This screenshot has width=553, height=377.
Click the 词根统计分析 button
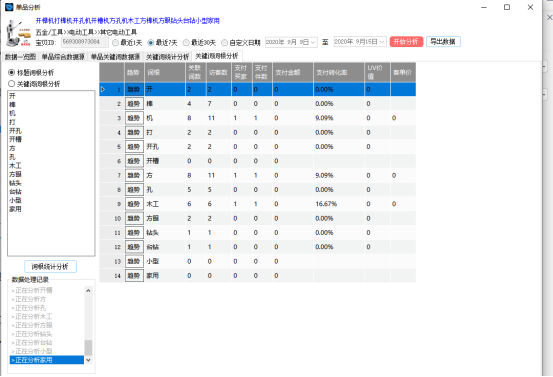[x=50, y=267]
